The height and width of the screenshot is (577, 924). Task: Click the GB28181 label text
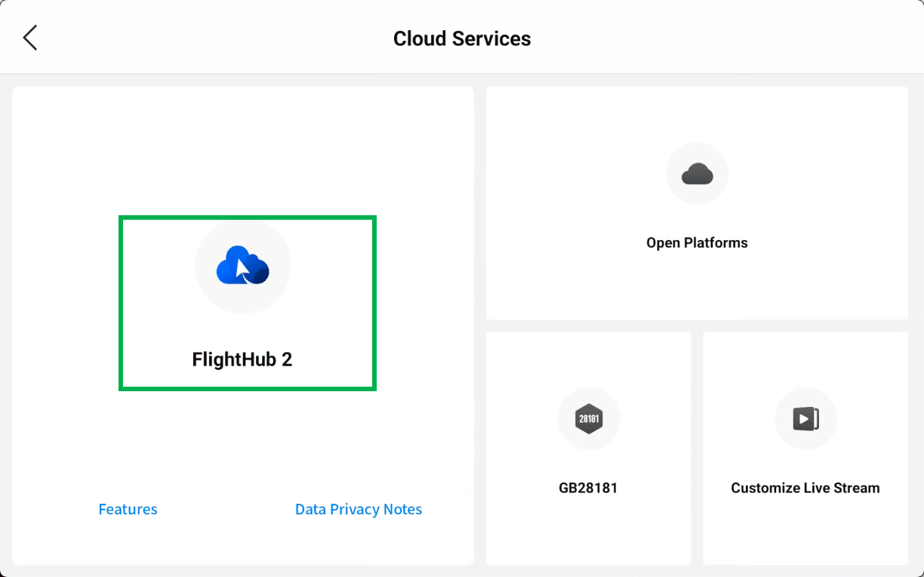[588, 488]
